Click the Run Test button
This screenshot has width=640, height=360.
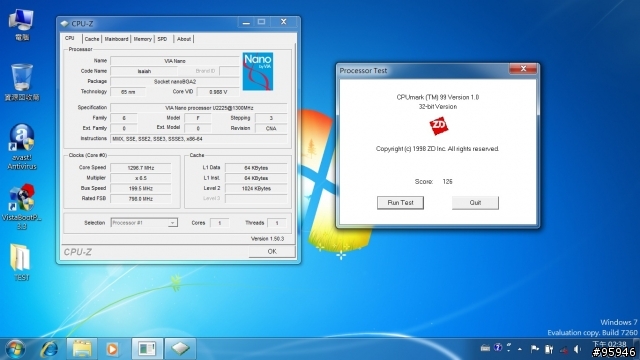(400, 202)
